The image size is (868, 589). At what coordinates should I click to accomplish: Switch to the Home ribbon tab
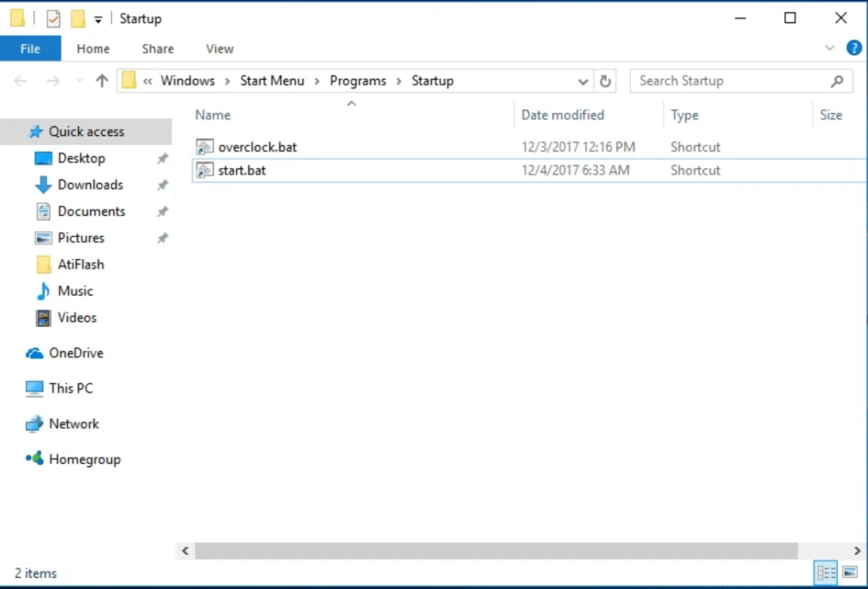93,49
